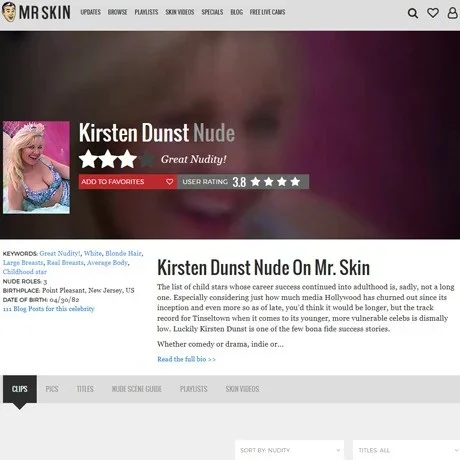Open favorites heart icon in header
The width and height of the screenshot is (460, 460).
pos(433,13)
